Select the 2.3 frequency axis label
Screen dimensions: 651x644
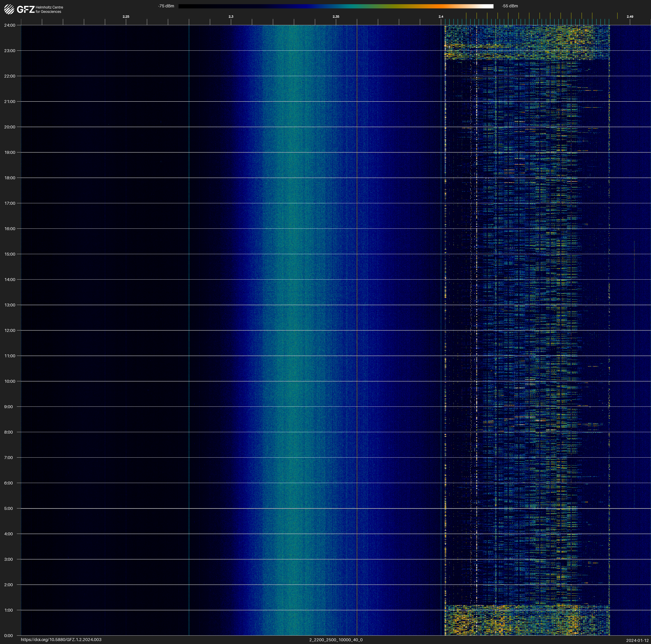[x=231, y=17]
